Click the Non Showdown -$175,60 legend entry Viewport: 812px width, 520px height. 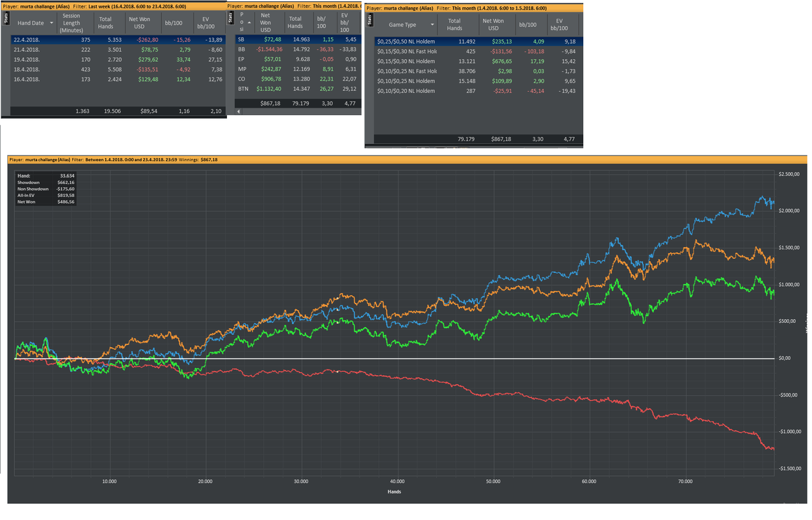pyautogui.click(x=46, y=189)
